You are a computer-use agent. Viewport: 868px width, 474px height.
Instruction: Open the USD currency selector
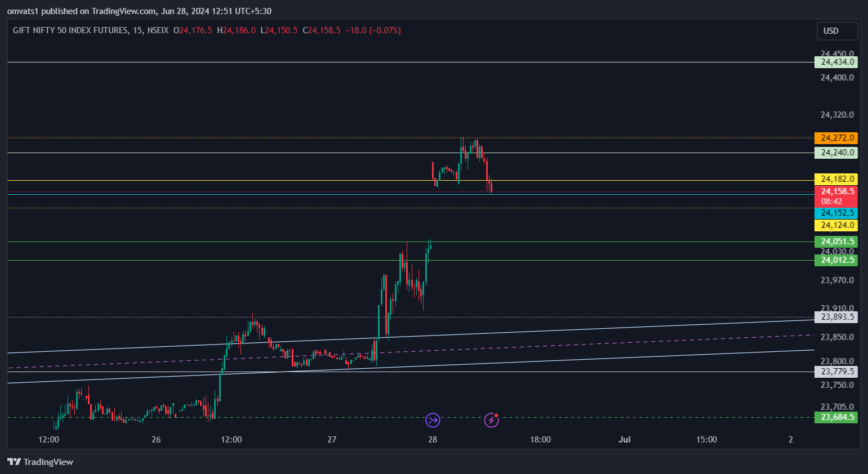click(837, 31)
